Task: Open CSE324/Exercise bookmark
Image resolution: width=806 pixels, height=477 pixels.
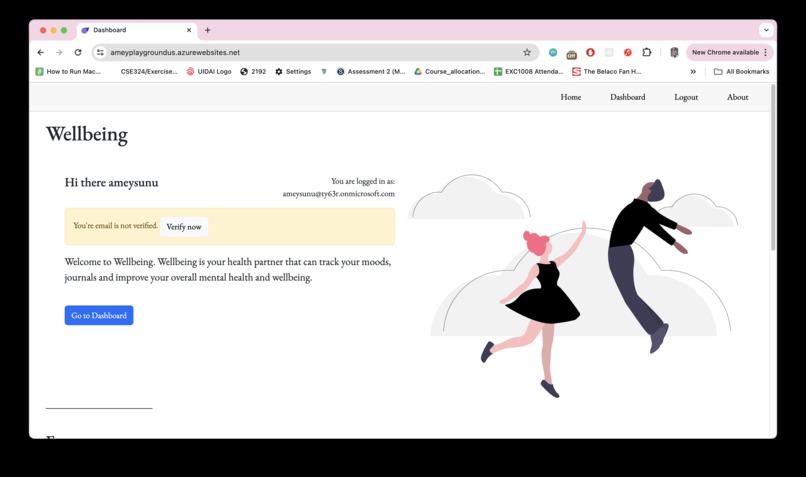Action: [x=149, y=71]
